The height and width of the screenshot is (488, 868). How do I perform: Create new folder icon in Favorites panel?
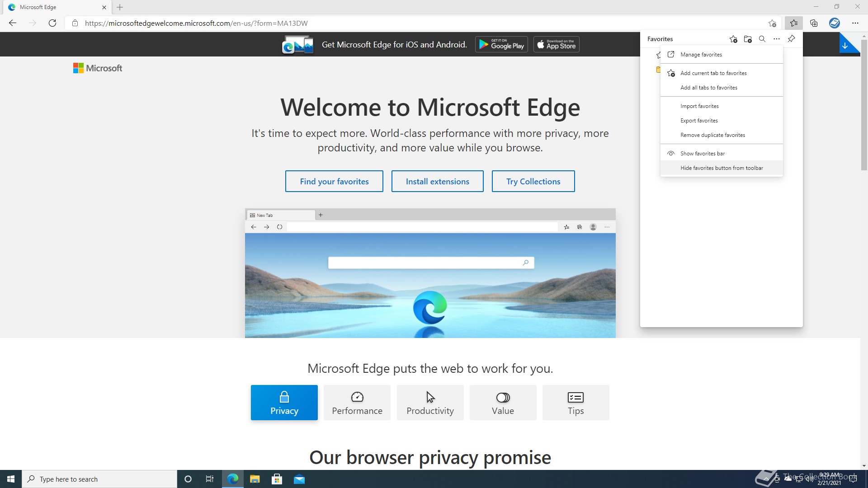tap(748, 39)
